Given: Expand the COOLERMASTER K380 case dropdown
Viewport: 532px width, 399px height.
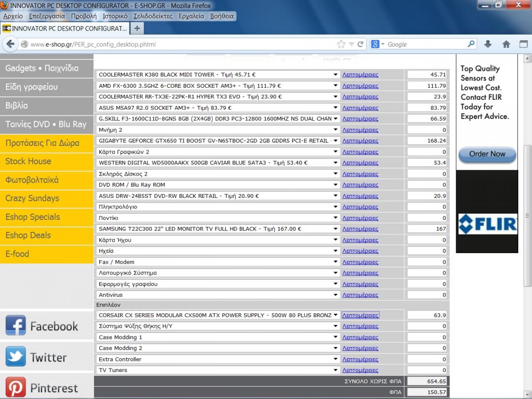Looking at the screenshot, I should point(218,74).
